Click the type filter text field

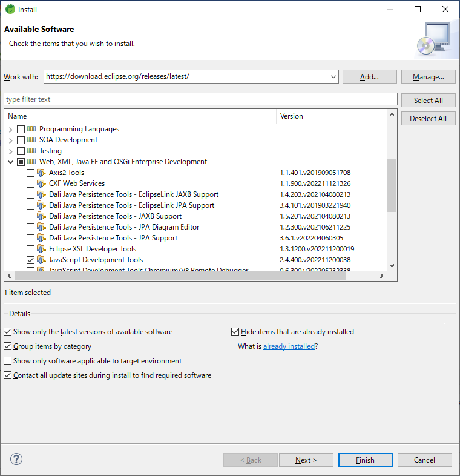tap(200, 99)
